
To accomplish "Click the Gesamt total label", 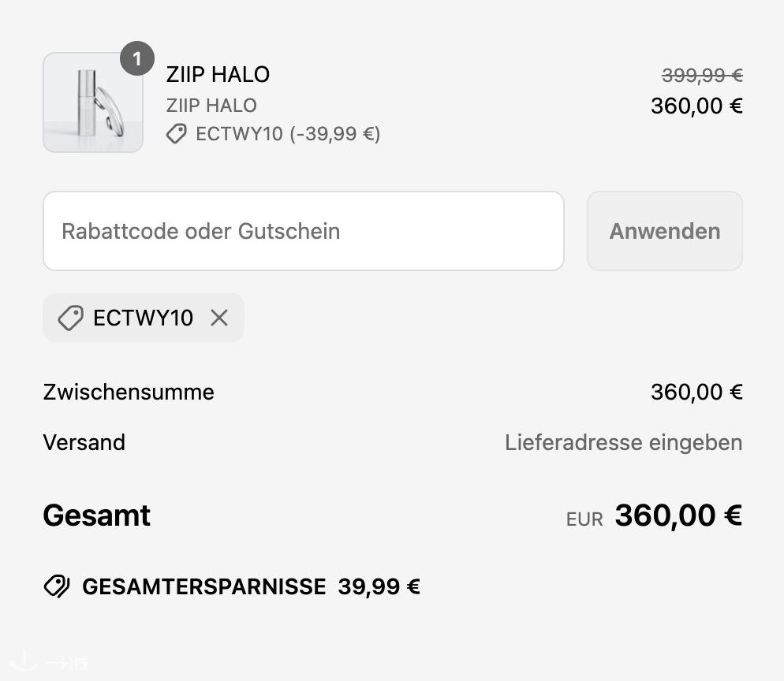I will (96, 515).
